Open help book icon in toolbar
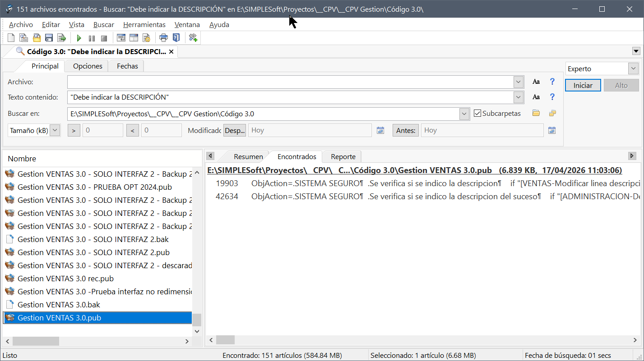The image size is (644, 361). pos(176,38)
